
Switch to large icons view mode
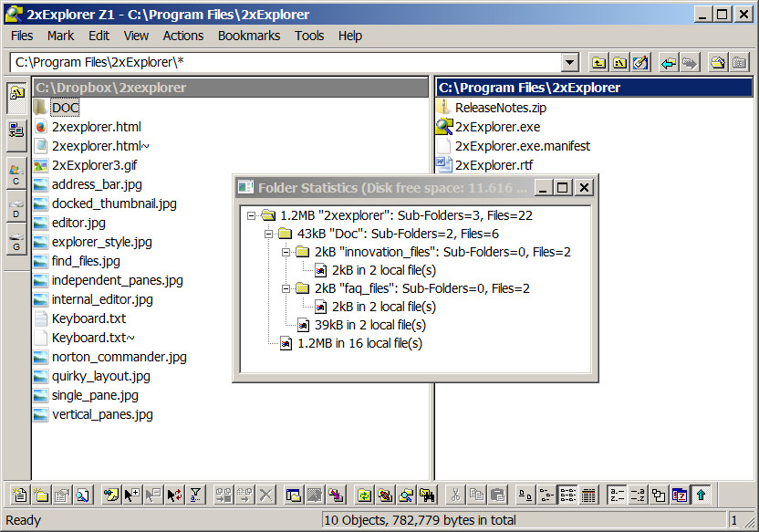[525, 495]
